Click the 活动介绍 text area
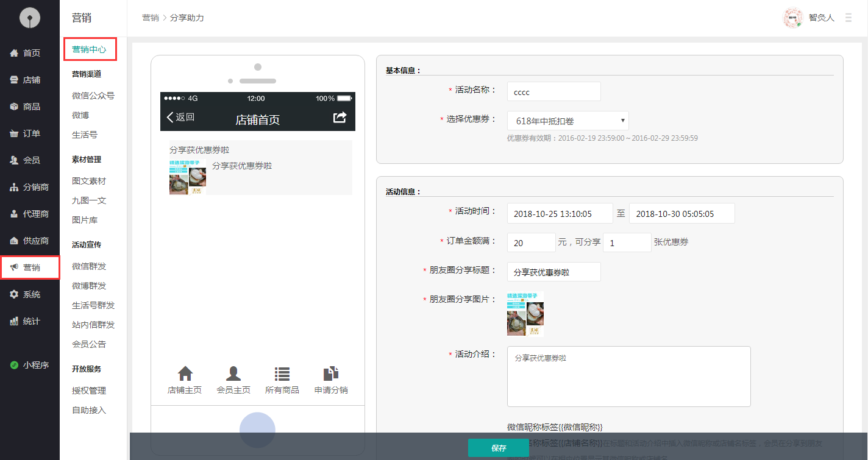Image resolution: width=868 pixels, height=460 pixels. point(628,377)
